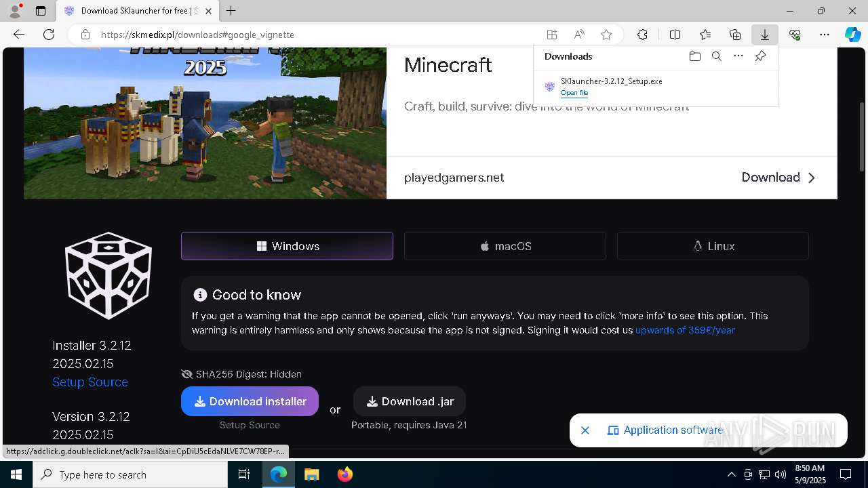Click SKlauncher-3.2.12_Setup.exe download entry
Screen dimensions: 868x488
pyautogui.click(x=655, y=86)
